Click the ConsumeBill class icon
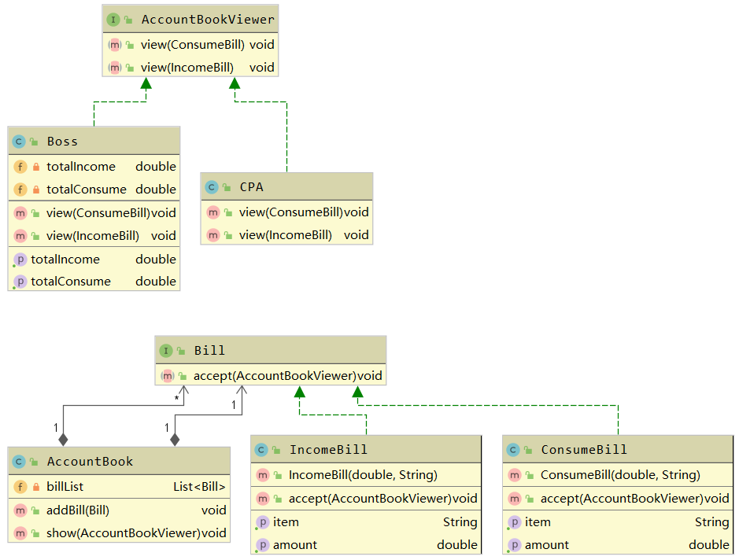This screenshot has height=560, width=739. [x=512, y=449]
